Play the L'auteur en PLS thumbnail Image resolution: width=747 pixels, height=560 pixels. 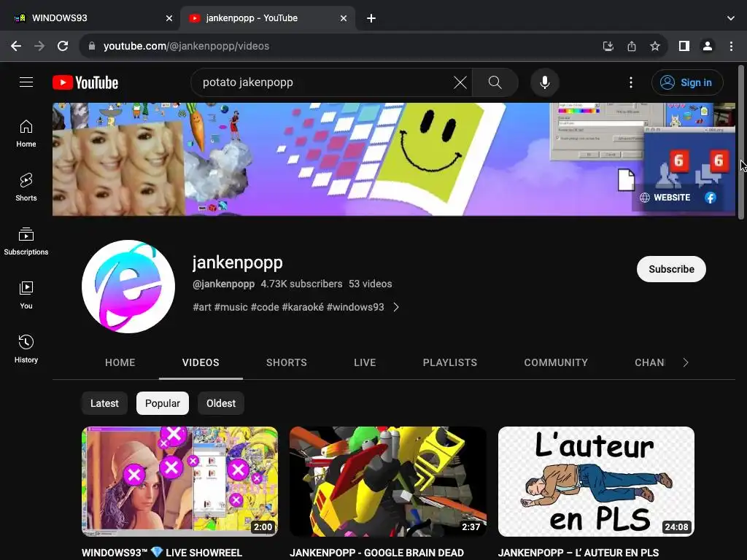coord(596,481)
